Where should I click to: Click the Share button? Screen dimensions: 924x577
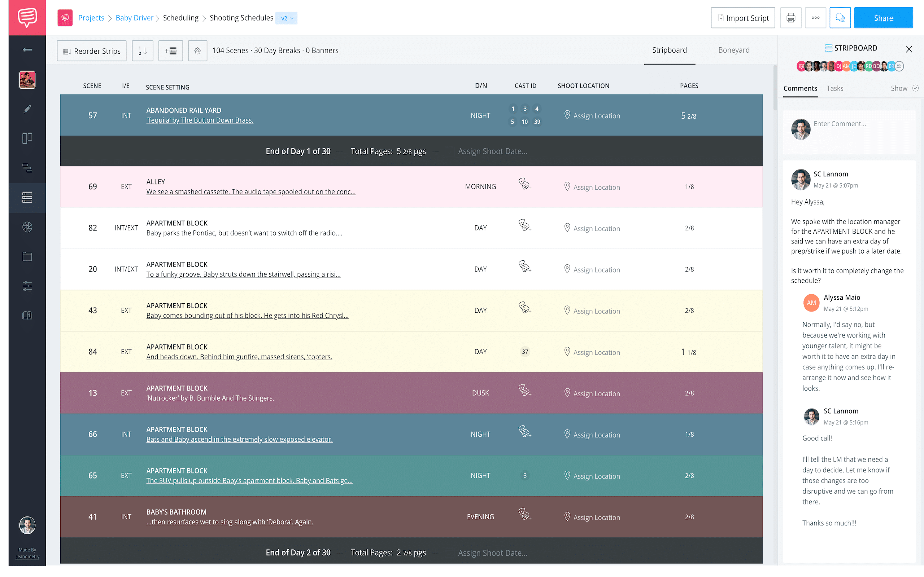(883, 18)
